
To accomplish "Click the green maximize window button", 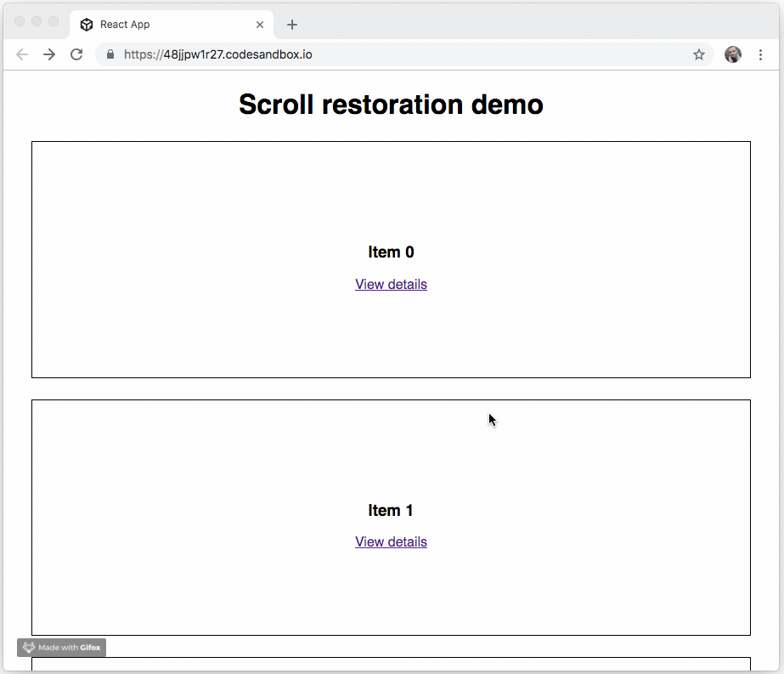I will [54, 21].
